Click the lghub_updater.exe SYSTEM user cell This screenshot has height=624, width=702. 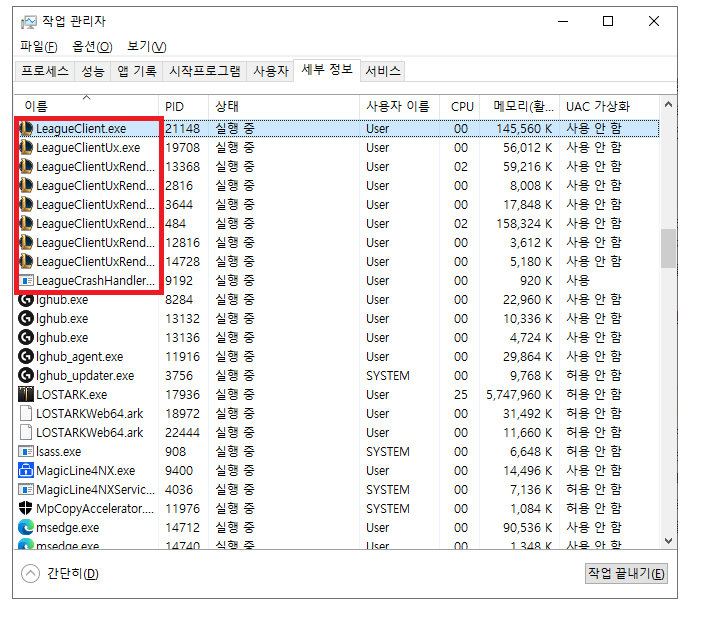click(388, 376)
